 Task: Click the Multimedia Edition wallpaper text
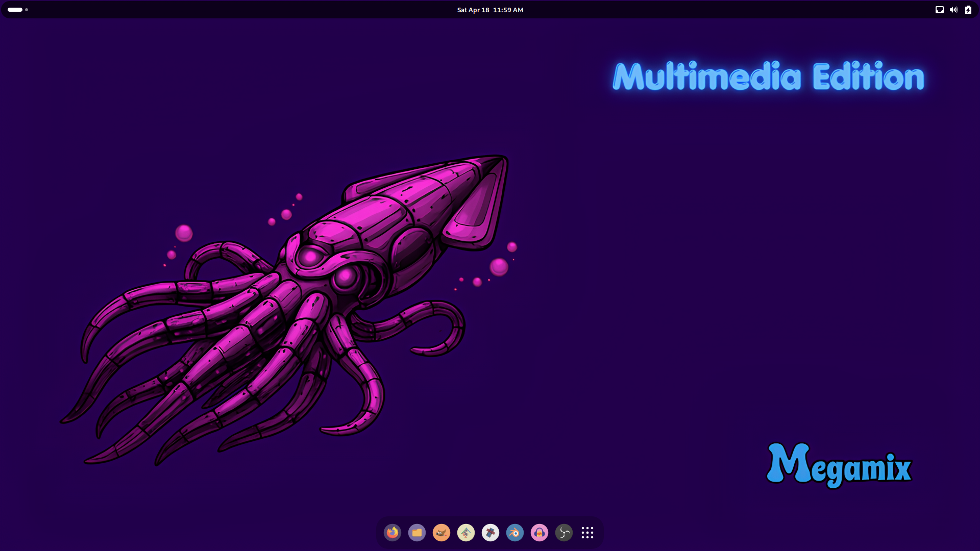pyautogui.click(x=768, y=77)
